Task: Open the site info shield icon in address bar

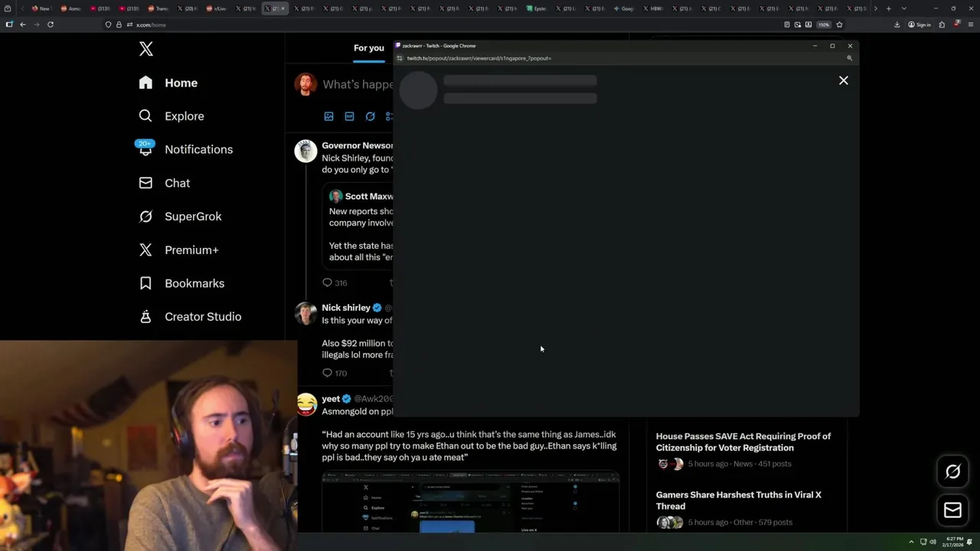Action: click(x=108, y=24)
